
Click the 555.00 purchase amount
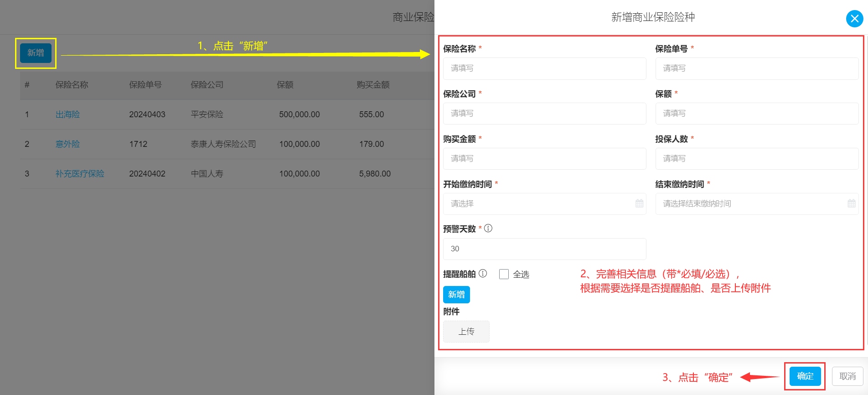pyautogui.click(x=372, y=114)
